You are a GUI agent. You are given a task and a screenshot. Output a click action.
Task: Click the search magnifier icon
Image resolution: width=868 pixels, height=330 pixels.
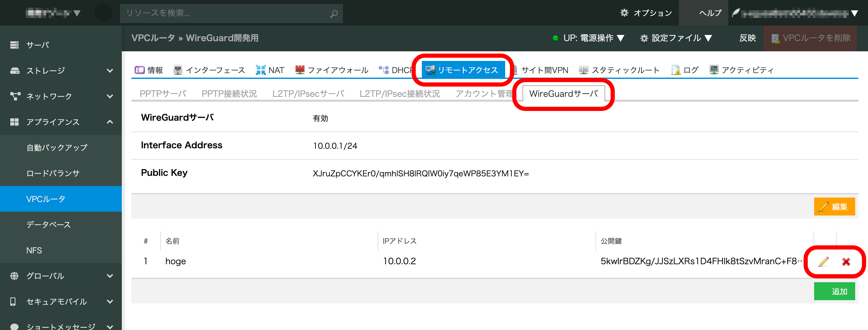coord(334,13)
